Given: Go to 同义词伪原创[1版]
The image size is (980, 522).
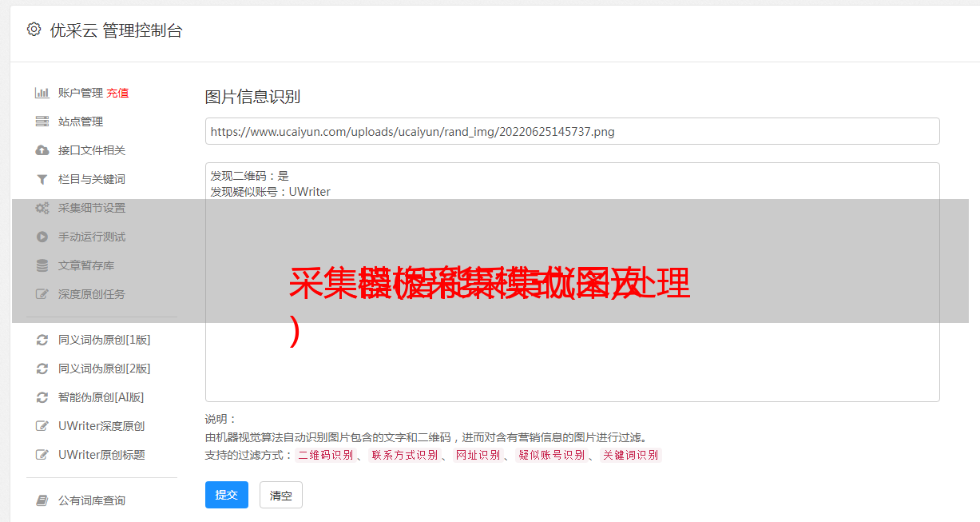Looking at the screenshot, I should 105,340.
